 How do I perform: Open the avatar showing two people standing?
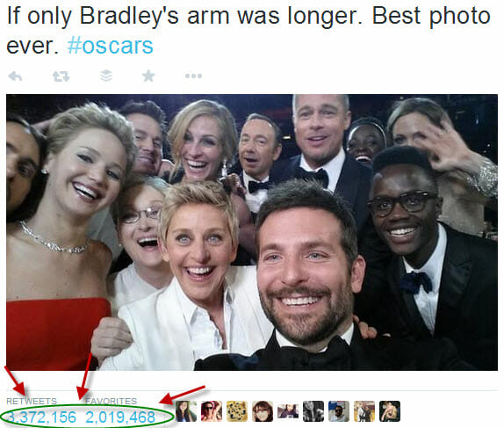click(x=364, y=411)
